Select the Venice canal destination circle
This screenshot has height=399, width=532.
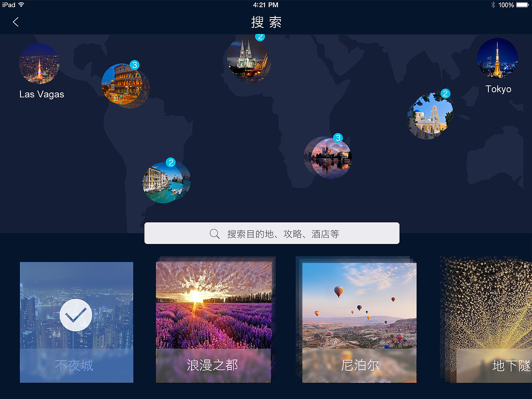coord(166,181)
